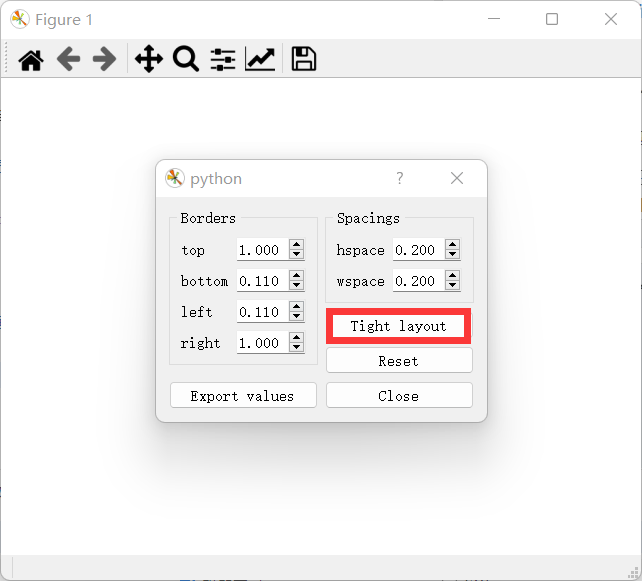The image size is (642, 581).
Task: Click into the left value field
Action: pos(263,312)
